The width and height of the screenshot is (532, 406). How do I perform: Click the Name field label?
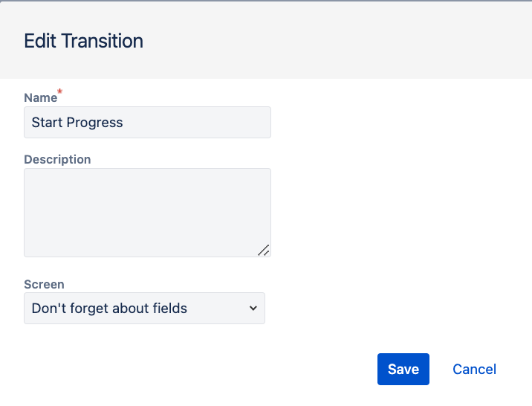(x=40, y=97)
